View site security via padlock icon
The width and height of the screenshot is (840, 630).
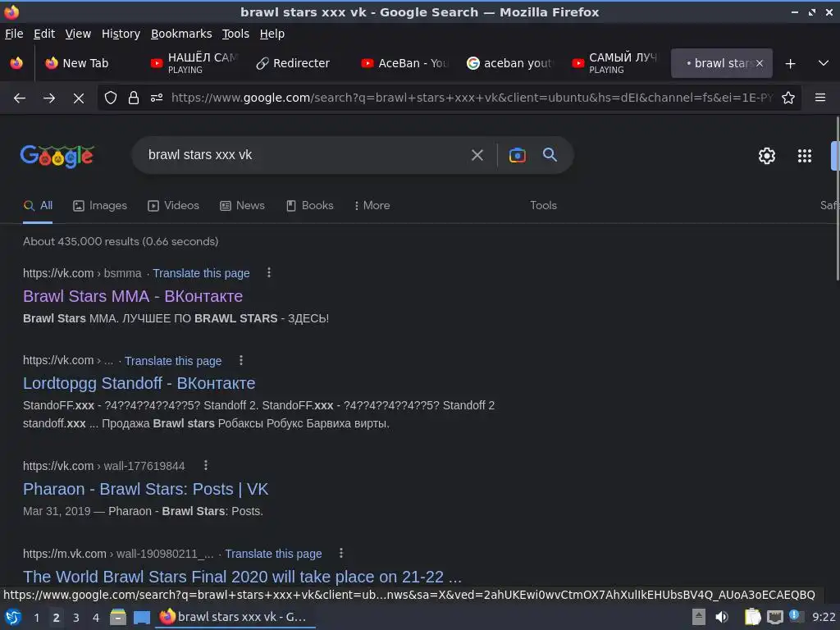134,98
